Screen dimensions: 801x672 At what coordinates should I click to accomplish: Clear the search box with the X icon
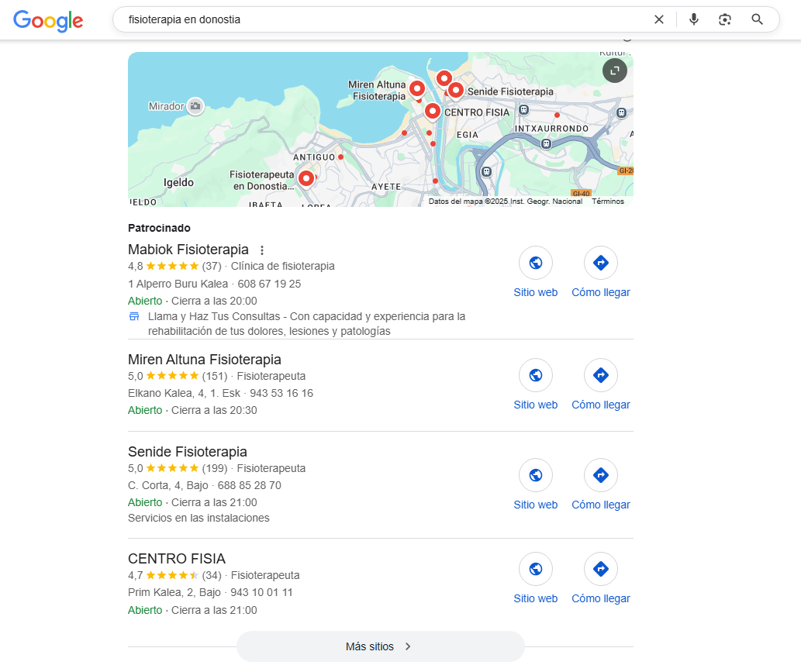tap(659, 19)
